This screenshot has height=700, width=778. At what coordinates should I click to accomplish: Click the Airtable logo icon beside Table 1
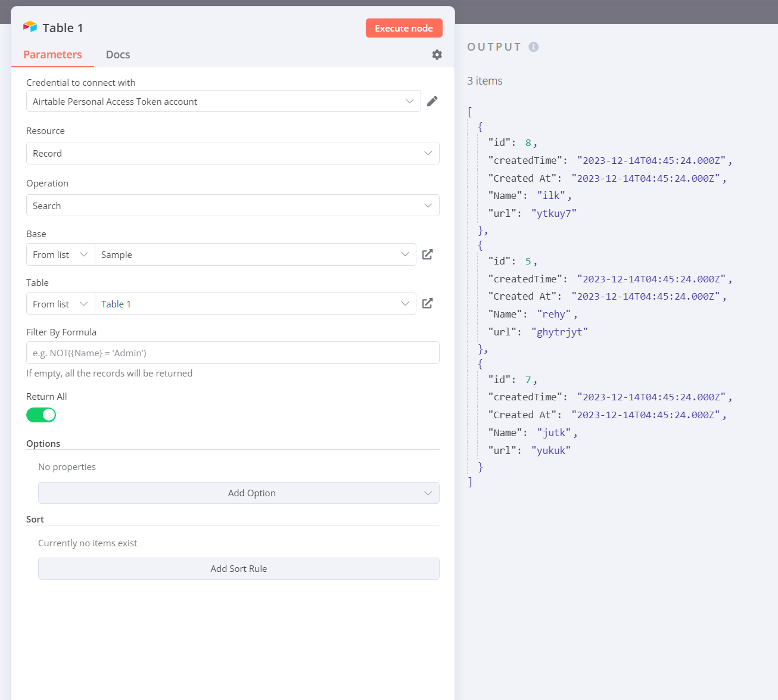tap(30, 27)
